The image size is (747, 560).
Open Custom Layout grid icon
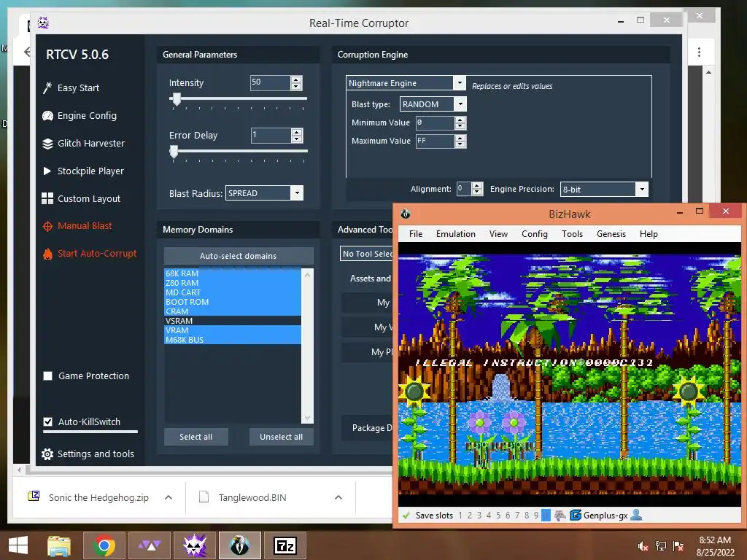[x=47, y=198]
